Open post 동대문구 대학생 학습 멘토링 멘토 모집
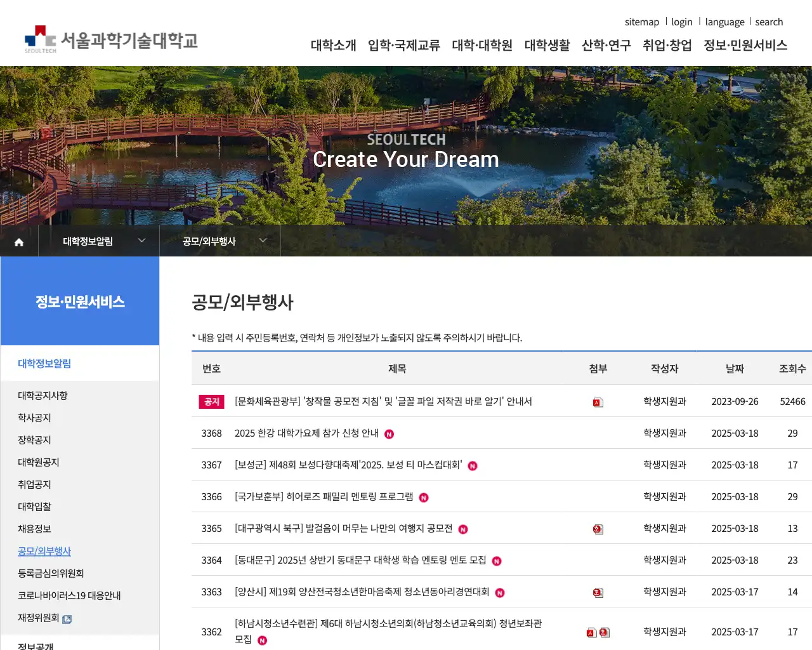812x650 pixels. (360, 560)
